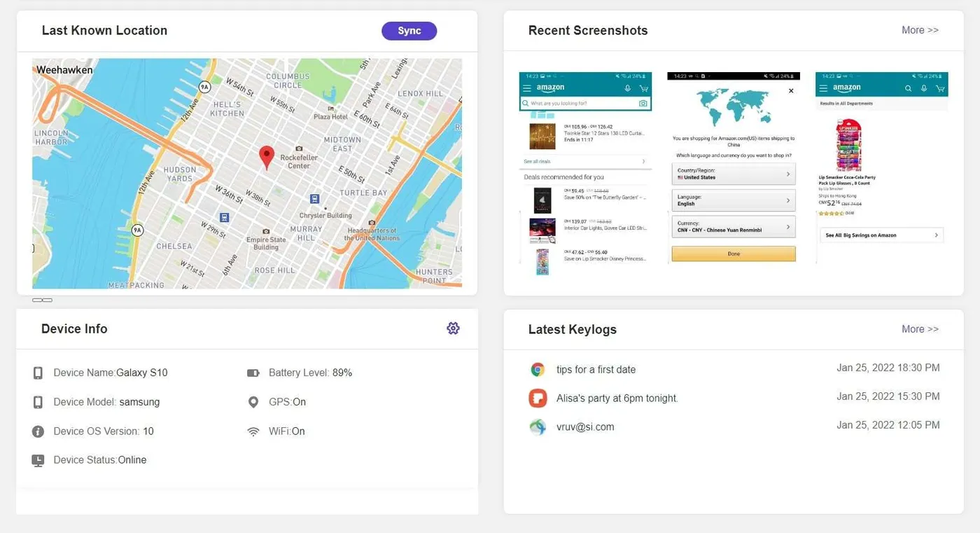This screenshot has width=980, height=533.
Task: Click the Device Name phone icon
Action: point(38,373)
